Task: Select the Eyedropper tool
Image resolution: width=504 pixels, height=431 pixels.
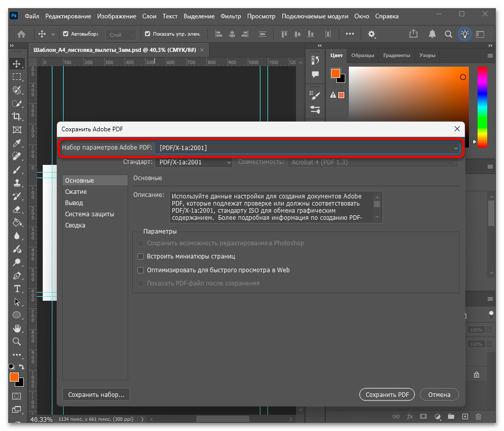Action: pyautogui.click(x=17, y=143)
